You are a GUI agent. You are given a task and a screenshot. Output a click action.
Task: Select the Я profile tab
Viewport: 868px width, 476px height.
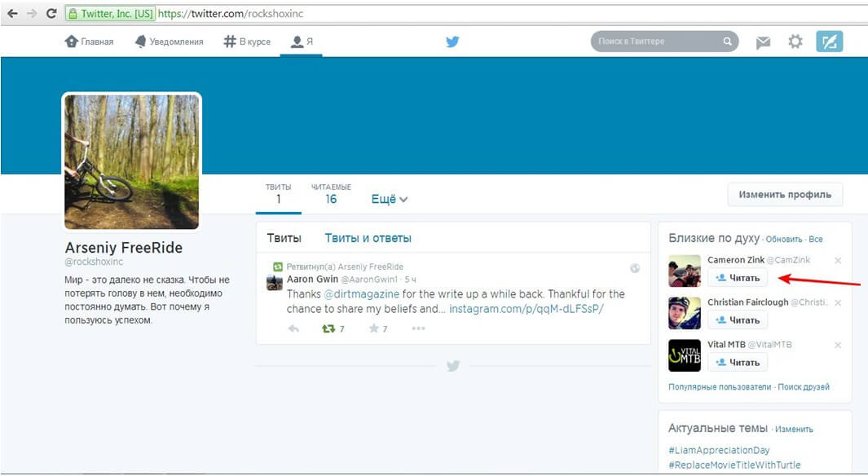coord(302,42)
